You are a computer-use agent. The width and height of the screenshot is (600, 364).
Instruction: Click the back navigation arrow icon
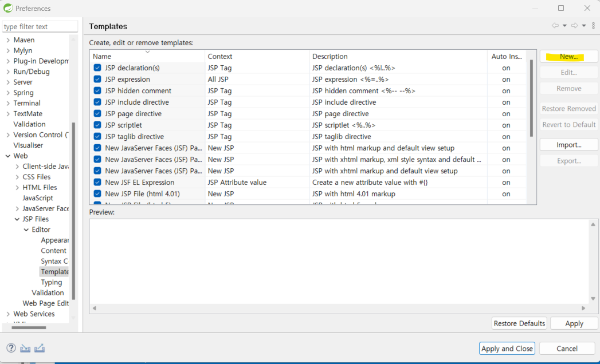(555, 26)
